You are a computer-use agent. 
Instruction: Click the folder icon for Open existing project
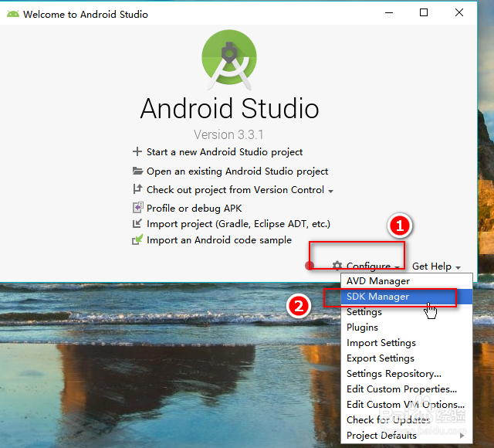click(137, 171)
